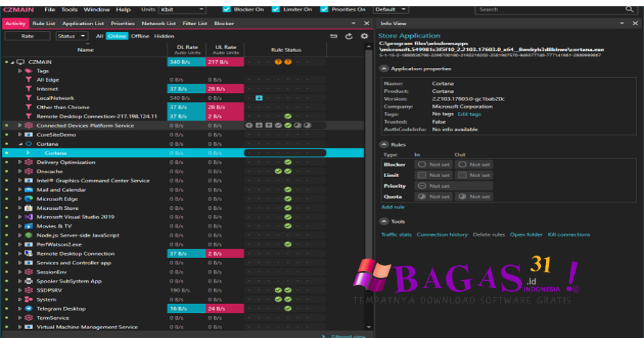Screen dimensions: 644x338
Task: Toggle the Limiter On checkbox
Action: click(x=276, y=9)
